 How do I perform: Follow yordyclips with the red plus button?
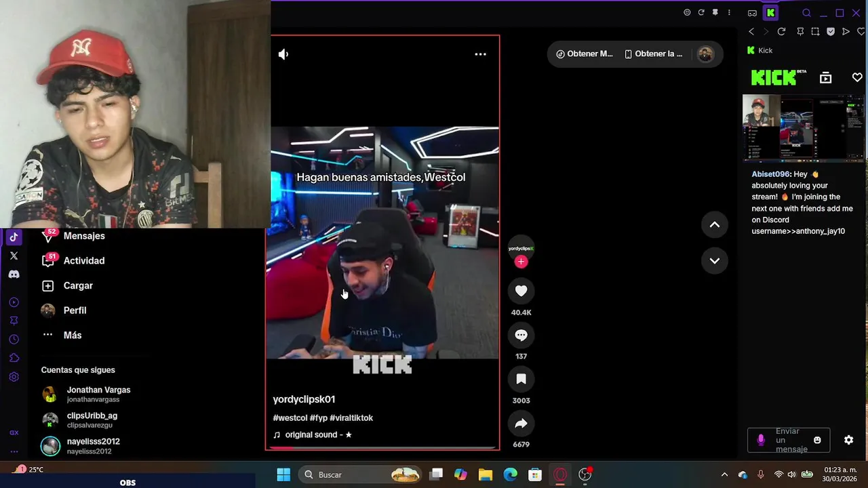[521, 262]
